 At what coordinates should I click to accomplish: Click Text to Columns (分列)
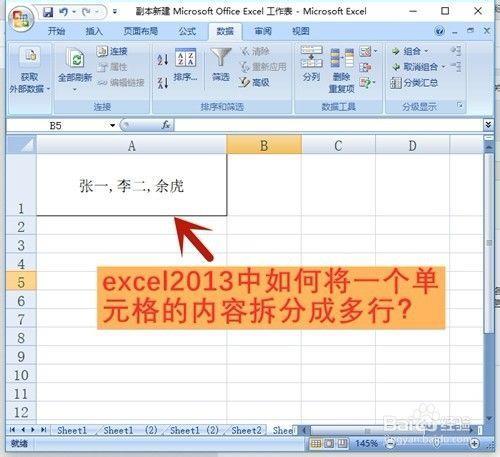coord(311,64)
